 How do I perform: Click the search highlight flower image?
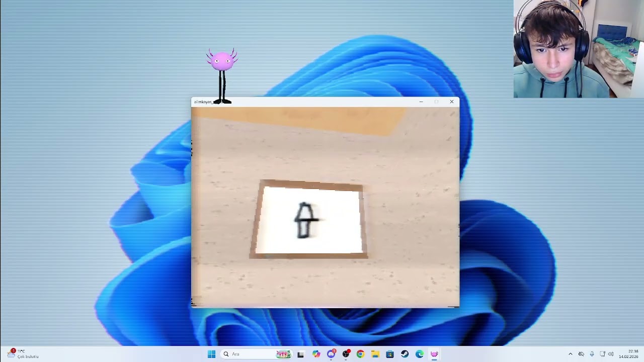click(x=284, y=354)
